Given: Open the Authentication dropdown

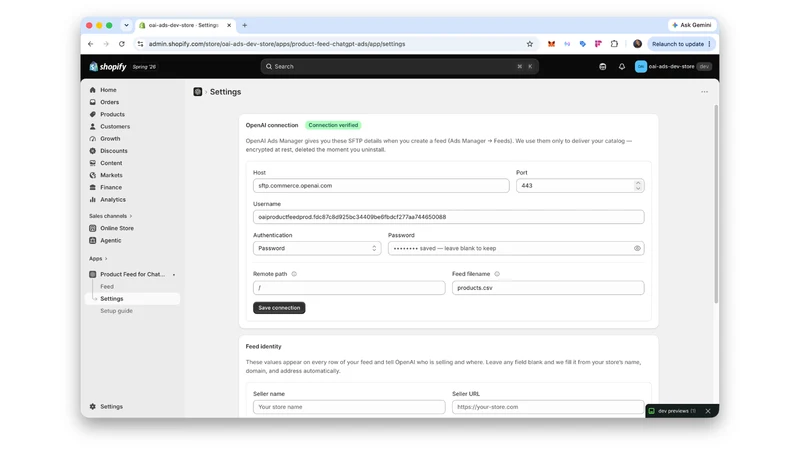Looking at the screenshot, I should click(x=317, y=248).
